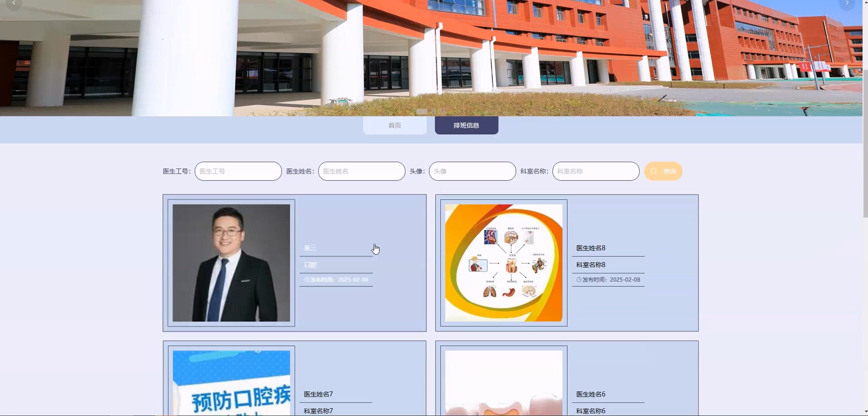Screen dimensions: 868x416
Task: Open the tooth image thumbnail for 医生姓名6
Action: (503, 383)
